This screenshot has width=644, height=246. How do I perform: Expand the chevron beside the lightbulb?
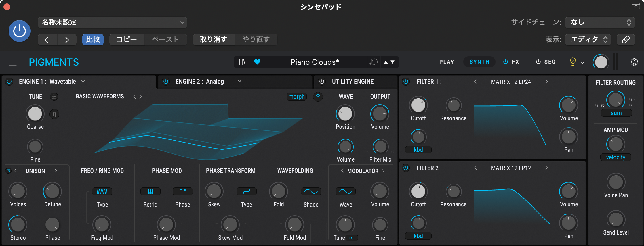[x=582, y=62]
